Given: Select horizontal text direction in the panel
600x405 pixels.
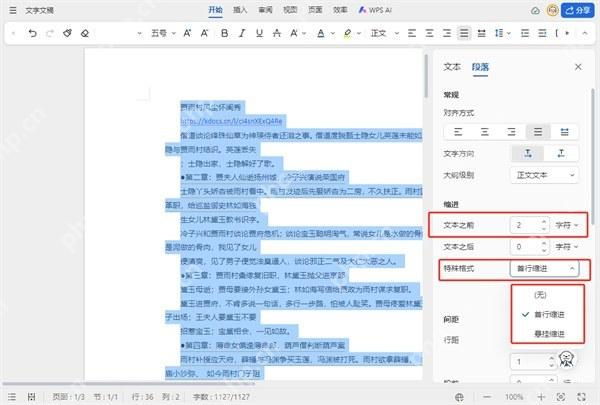Looking at the screenshot, I should click(x=528, y=154).
